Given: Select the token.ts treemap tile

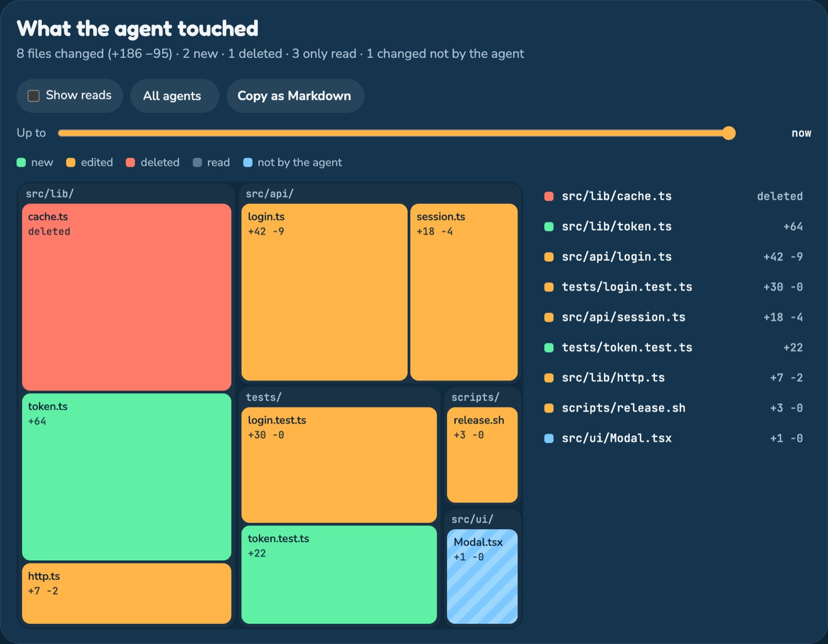Looking at the screenshot, I should [x=127, y=477].
